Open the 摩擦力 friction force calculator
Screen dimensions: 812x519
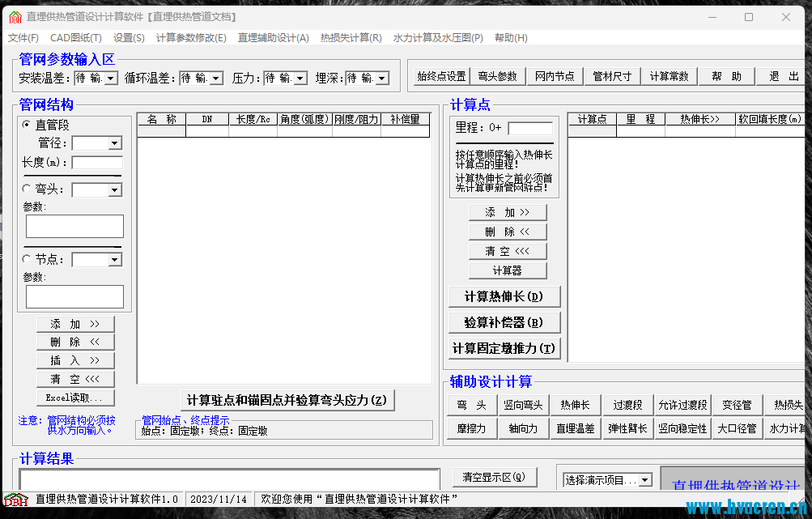[471, 428]
